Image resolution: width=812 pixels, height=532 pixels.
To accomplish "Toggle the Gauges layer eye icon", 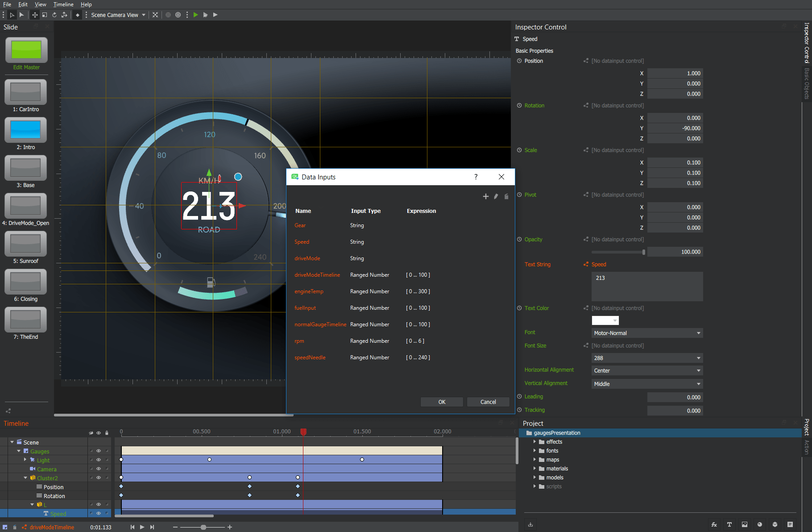I will (99, 451).
